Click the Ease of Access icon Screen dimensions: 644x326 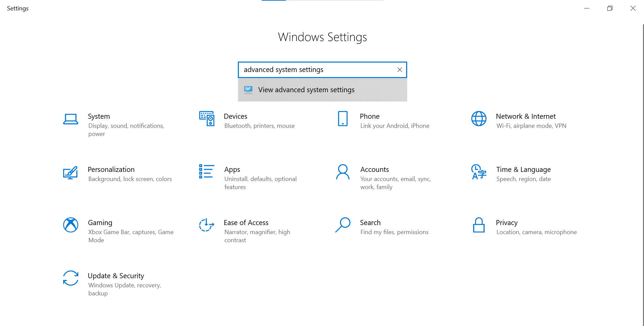click(x=207, y=225)
